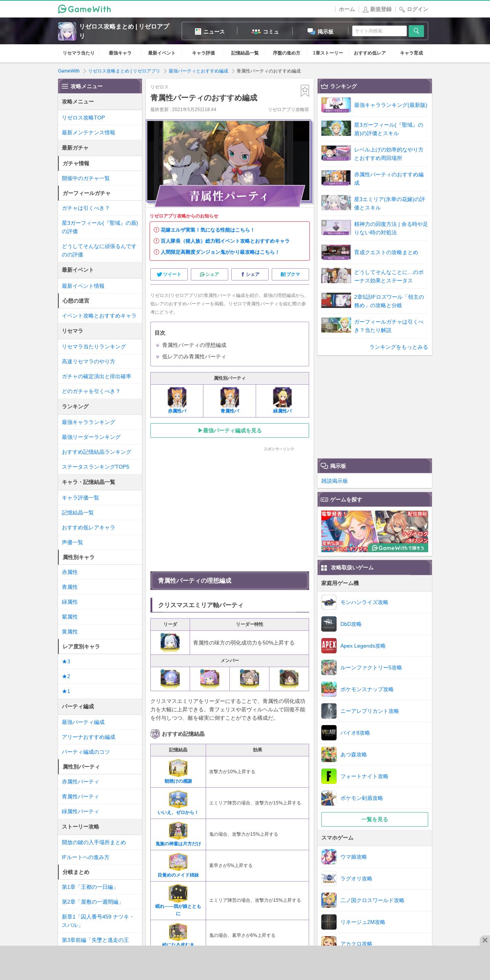Share via the ツイート button
Screen dimensions: 490x980
coord(169,274)
